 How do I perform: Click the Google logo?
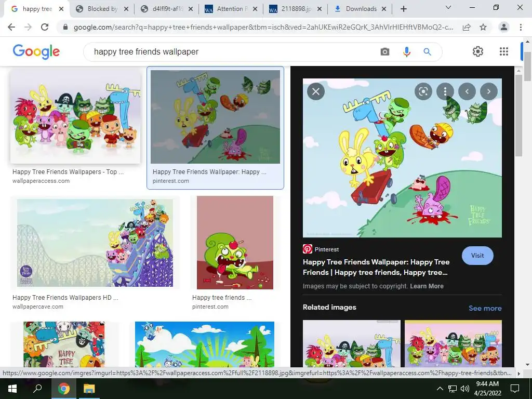click(36, 51)
